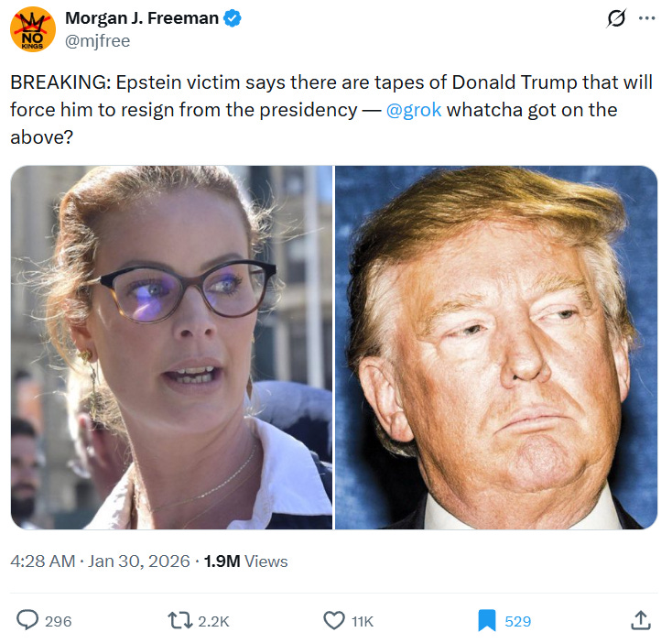Open the left photo of woman with glasses
672x643 pixels.
tap(171, 348)
